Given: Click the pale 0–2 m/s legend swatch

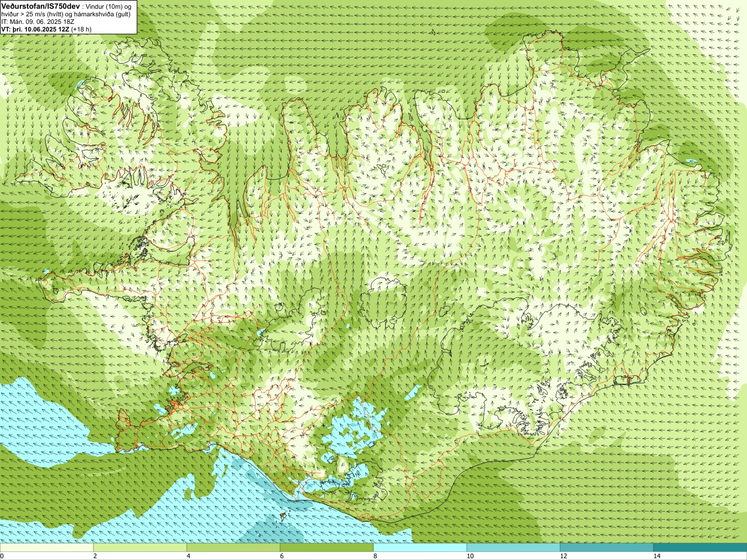Looking at the screenshot, I should tap(47, 548).
